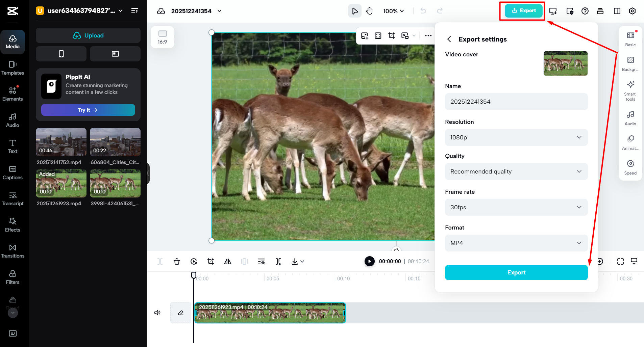This screenshot has height=347, width=644.
Task: Open Smart tools in right panel
Action: coord(630,90)
